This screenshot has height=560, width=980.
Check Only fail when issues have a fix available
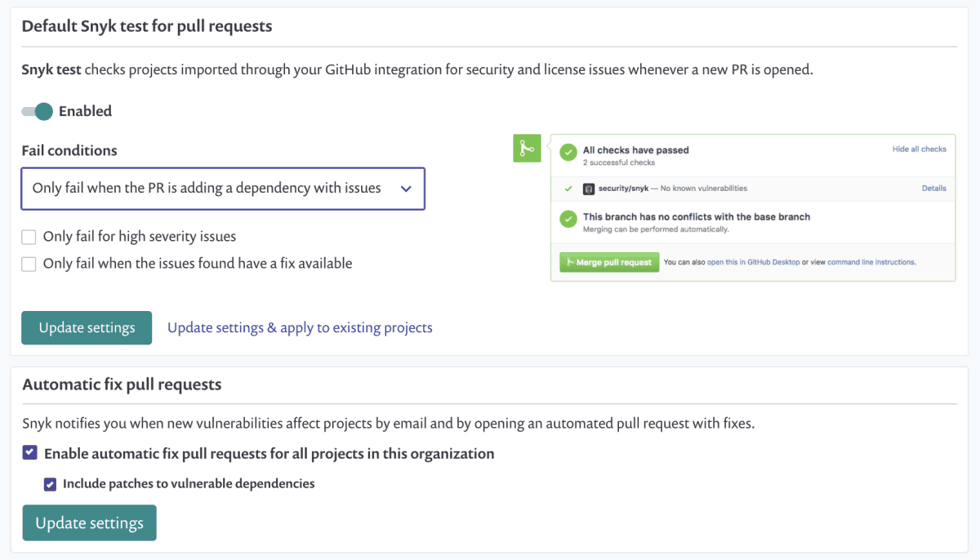tap(29, 264)
